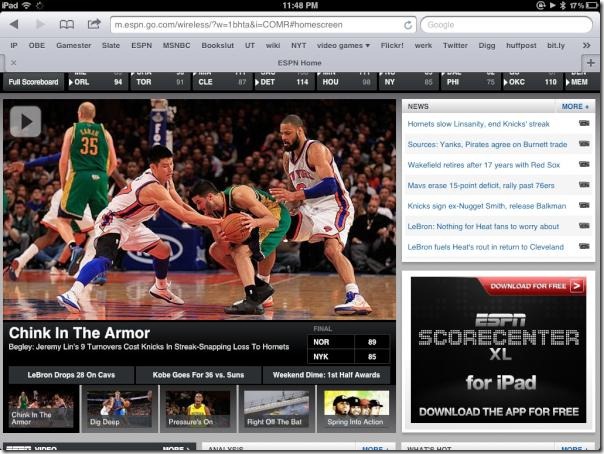
Task: Open a new tab with plus icon
Action: pos(590,62)
